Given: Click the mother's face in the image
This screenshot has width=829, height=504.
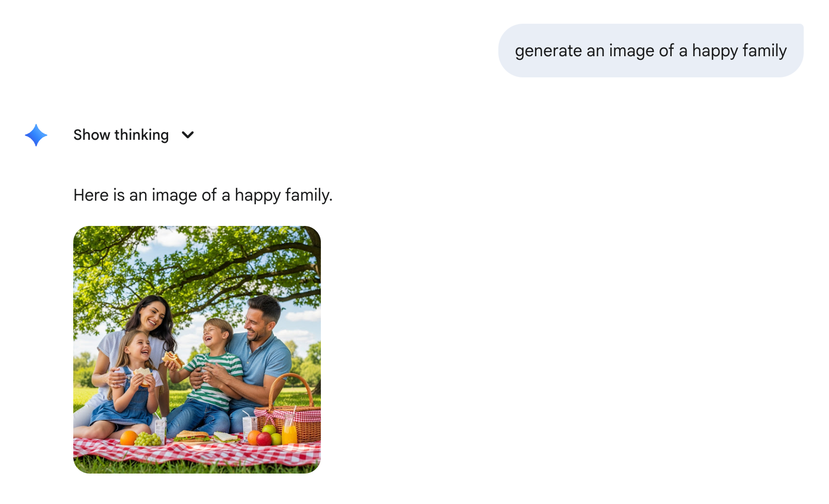Looking at the screenshot, I should (152, 316).
